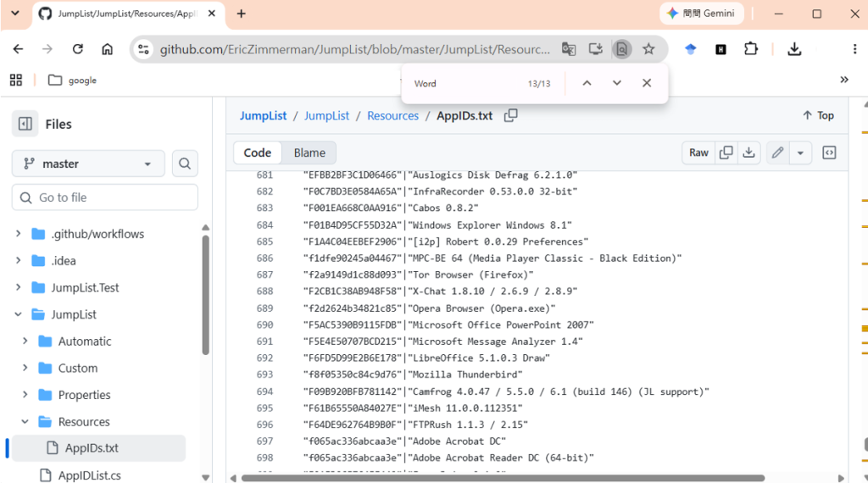Click the install app icon in address bar
Image resolution: width=868 pixels, height=483 pixels.
596,49
